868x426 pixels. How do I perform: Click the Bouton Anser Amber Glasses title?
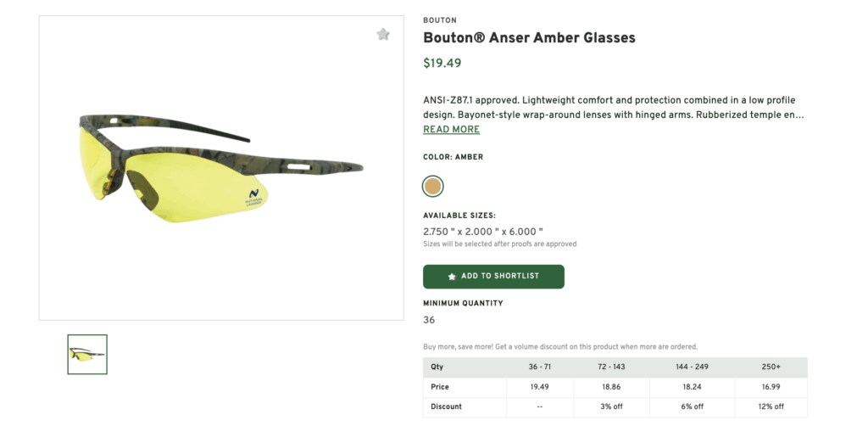(529, 38)
